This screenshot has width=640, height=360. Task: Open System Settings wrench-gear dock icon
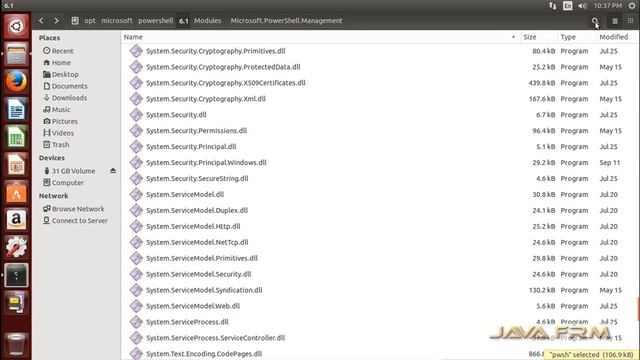pos(16,247)
